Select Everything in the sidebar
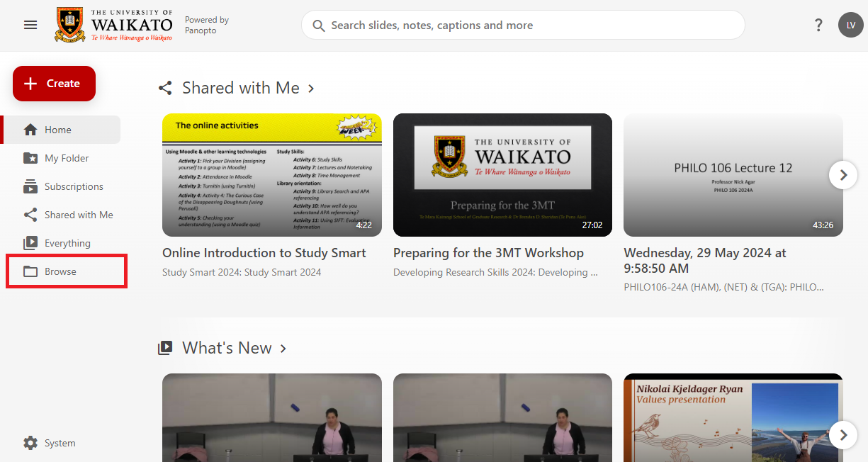 pos(67,243)
